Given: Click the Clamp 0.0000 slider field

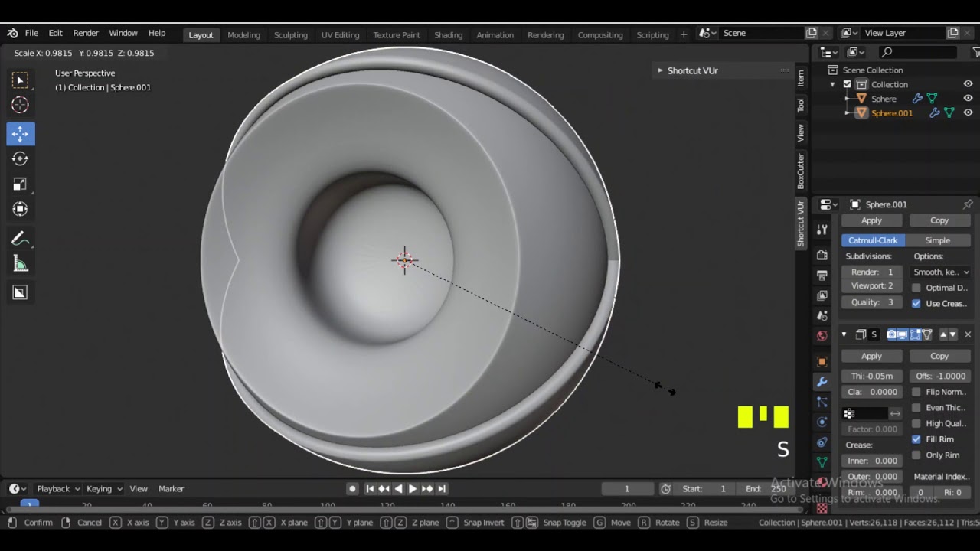Looking at the screenshot, I should coord(872,392).
